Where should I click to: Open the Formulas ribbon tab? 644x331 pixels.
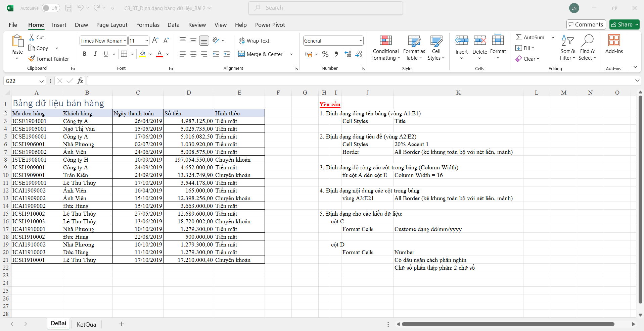coord(148,25)
